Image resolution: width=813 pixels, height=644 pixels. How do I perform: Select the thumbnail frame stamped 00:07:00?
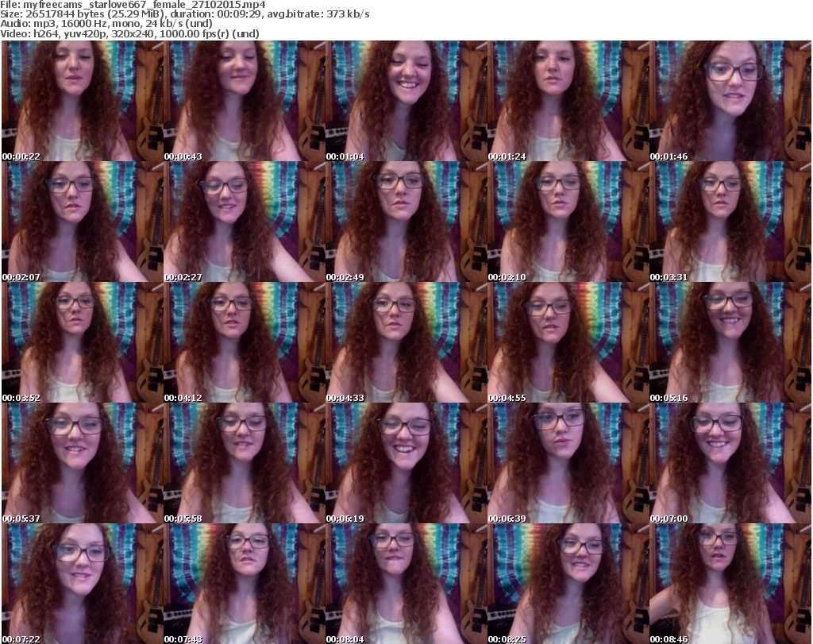click(730, 463)
